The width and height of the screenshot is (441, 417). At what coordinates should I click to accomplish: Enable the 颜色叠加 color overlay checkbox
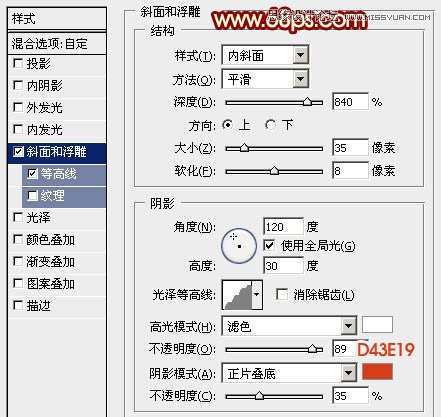pos(18,240)
